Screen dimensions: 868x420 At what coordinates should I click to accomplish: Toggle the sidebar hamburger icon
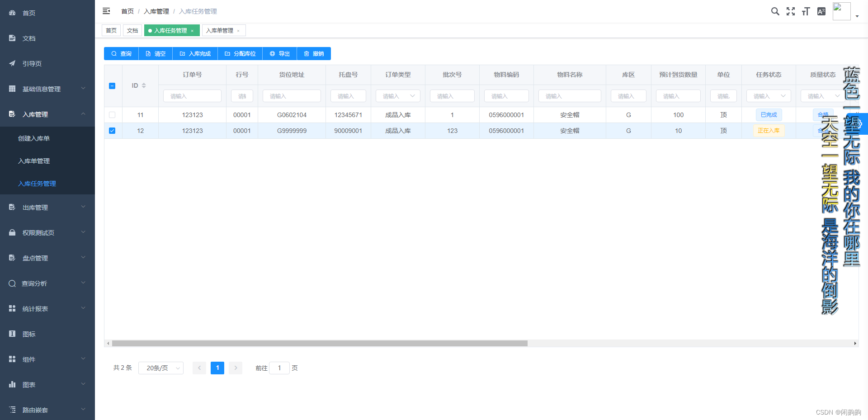(x=106, y=11)
